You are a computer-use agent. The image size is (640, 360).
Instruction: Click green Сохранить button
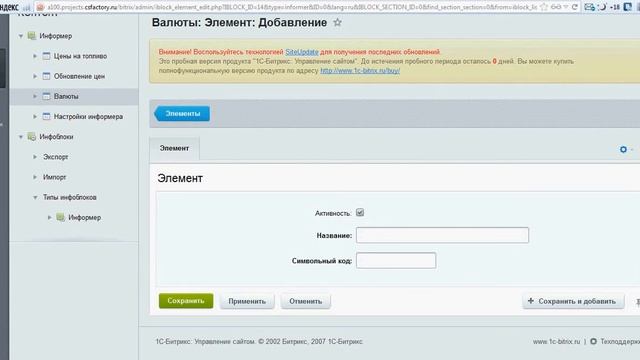(x=186, y=301)
